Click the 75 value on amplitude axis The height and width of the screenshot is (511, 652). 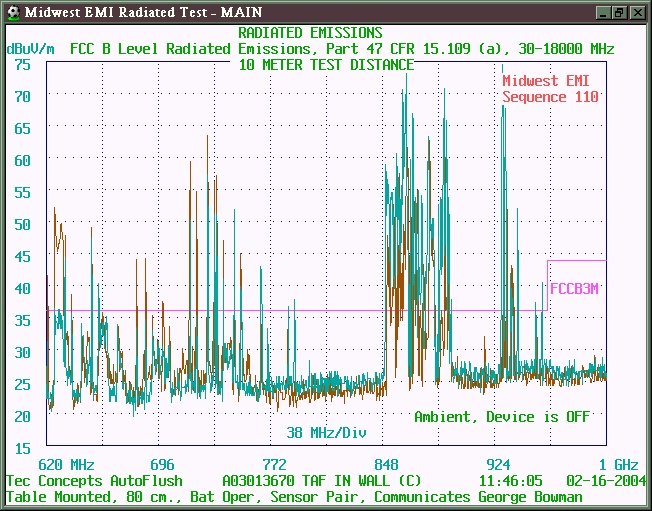coord(22,64)
